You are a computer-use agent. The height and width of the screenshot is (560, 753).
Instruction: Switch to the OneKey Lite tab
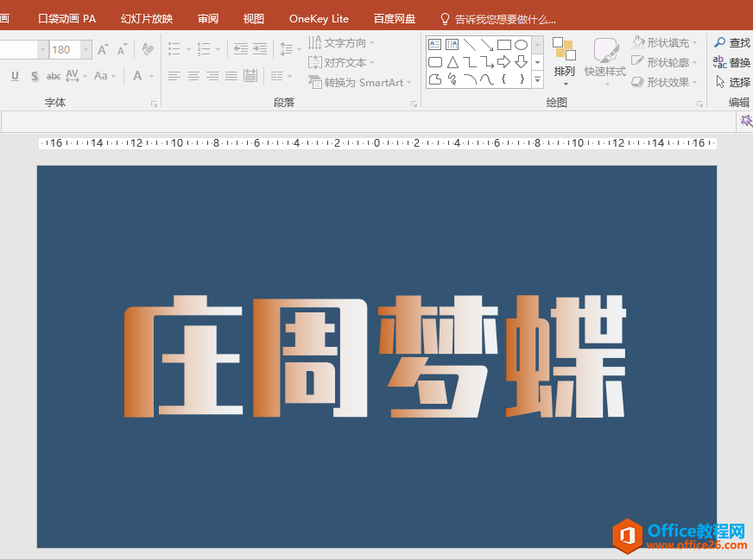tap(319, 18)
